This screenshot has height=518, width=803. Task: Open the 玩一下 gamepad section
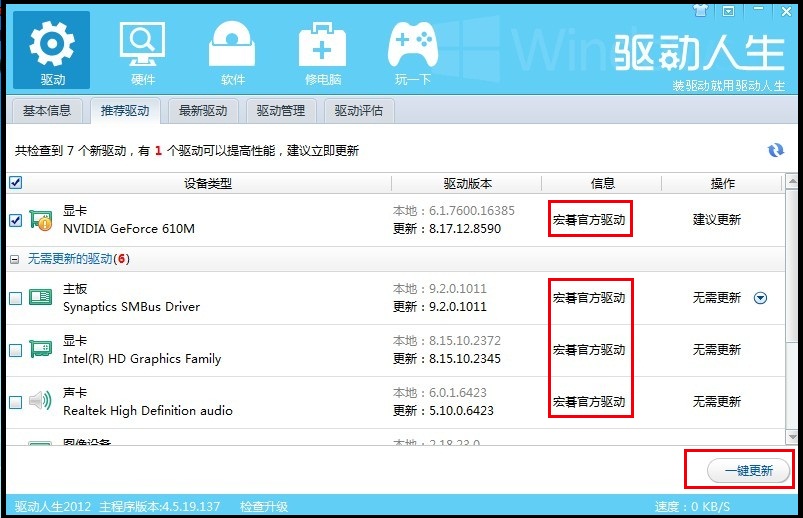click(x=413, y=53)
